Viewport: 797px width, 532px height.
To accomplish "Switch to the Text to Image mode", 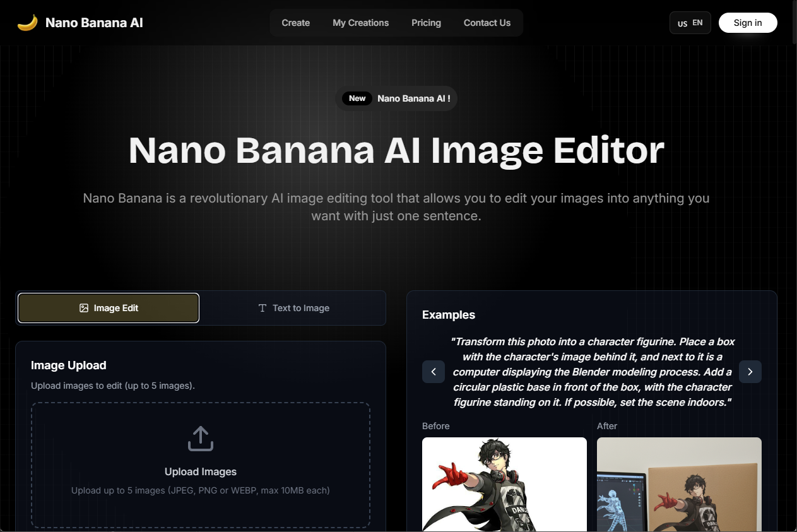I will pyautogui.click(x=293, y=308).
